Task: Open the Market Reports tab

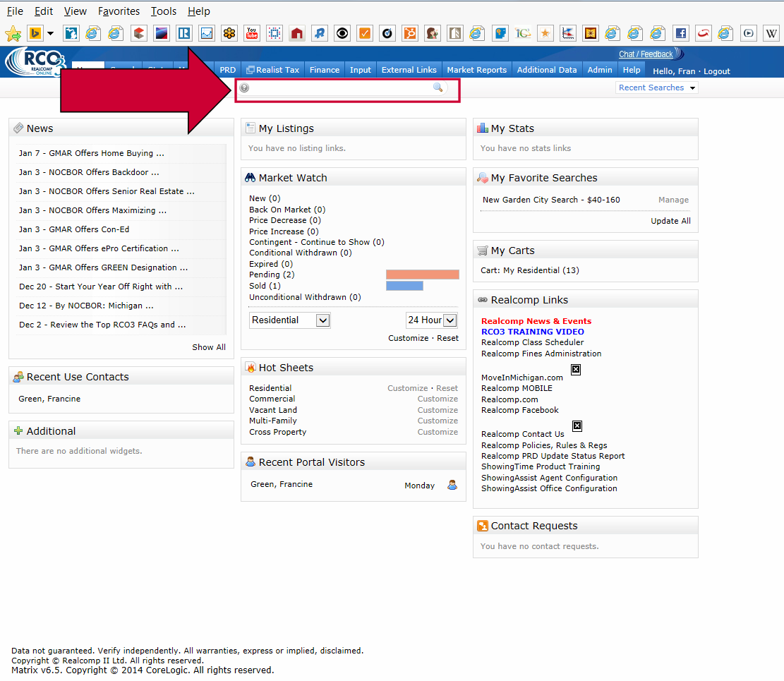Action: pyautogui.click(x=476, y=70)
